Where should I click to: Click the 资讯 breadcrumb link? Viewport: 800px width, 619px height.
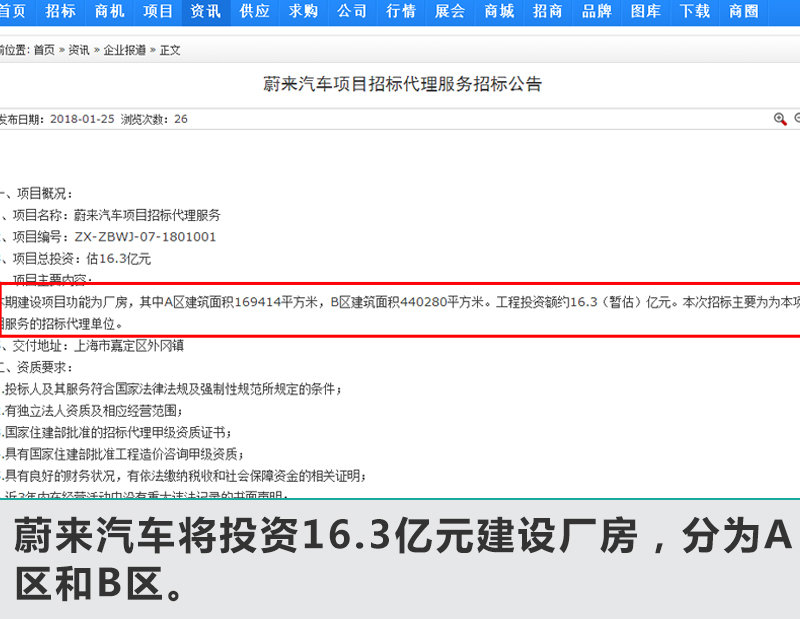tap(79, 50)
